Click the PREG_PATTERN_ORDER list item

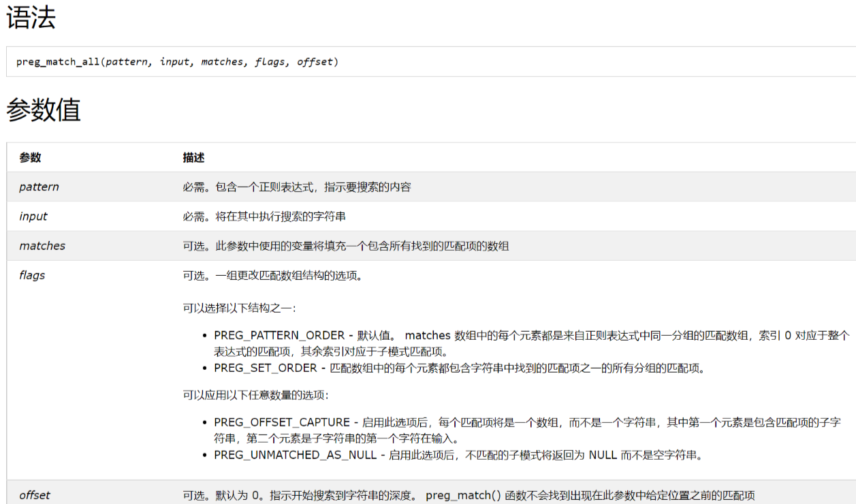tap(532, 343)
